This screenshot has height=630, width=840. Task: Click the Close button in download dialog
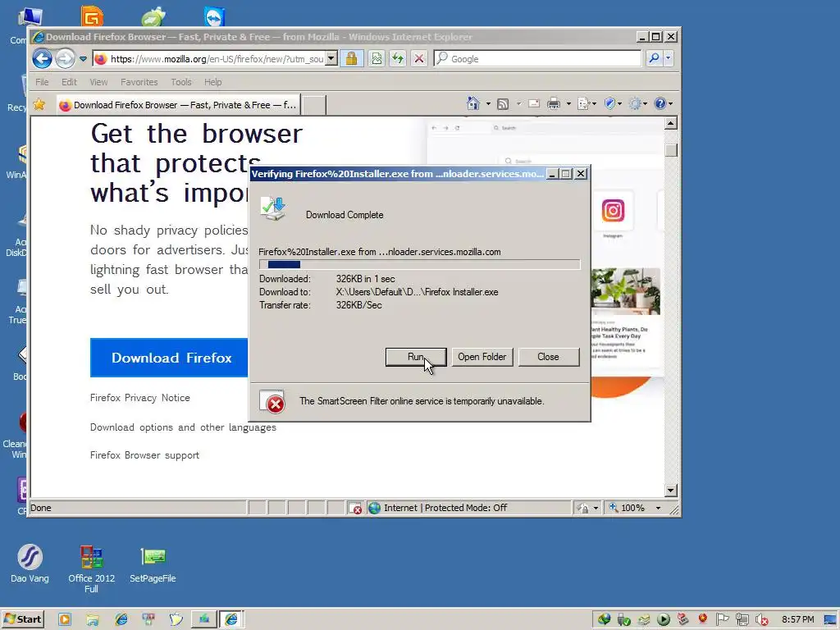(x=548, y=357)
